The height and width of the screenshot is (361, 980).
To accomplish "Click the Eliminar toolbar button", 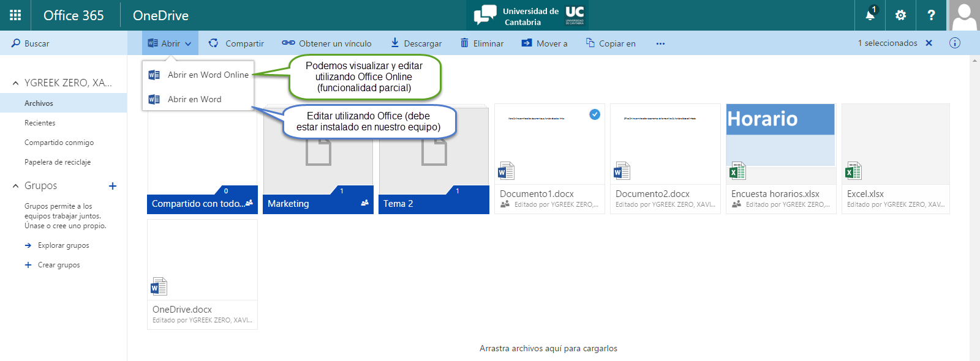I will click(482, 43).
